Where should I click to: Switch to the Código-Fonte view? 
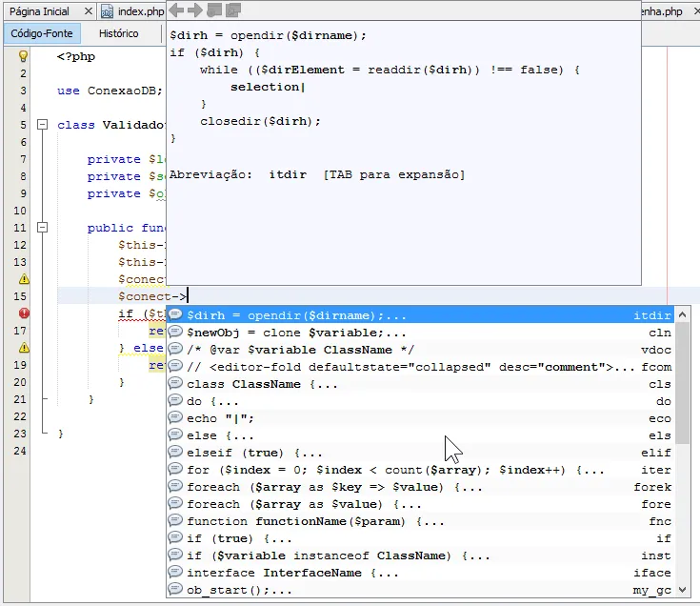(x=41, y=33)
